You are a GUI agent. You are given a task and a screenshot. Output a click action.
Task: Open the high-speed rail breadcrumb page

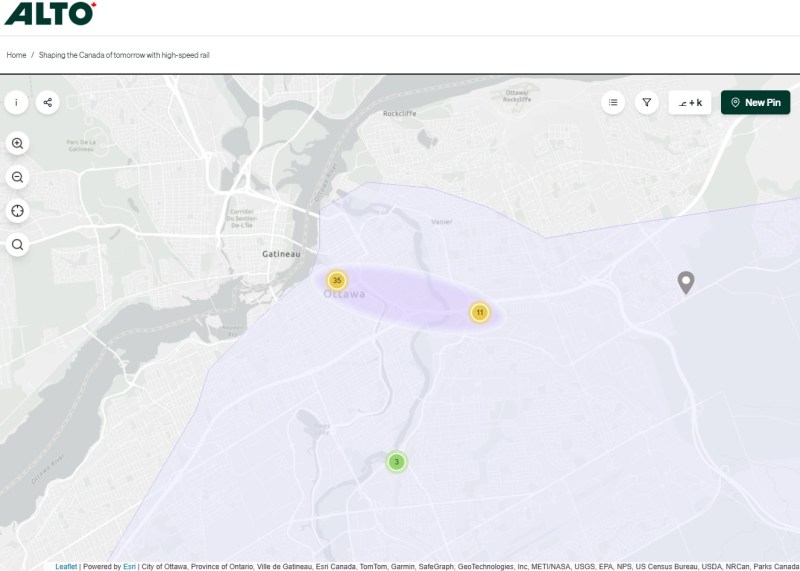[124, 55]
